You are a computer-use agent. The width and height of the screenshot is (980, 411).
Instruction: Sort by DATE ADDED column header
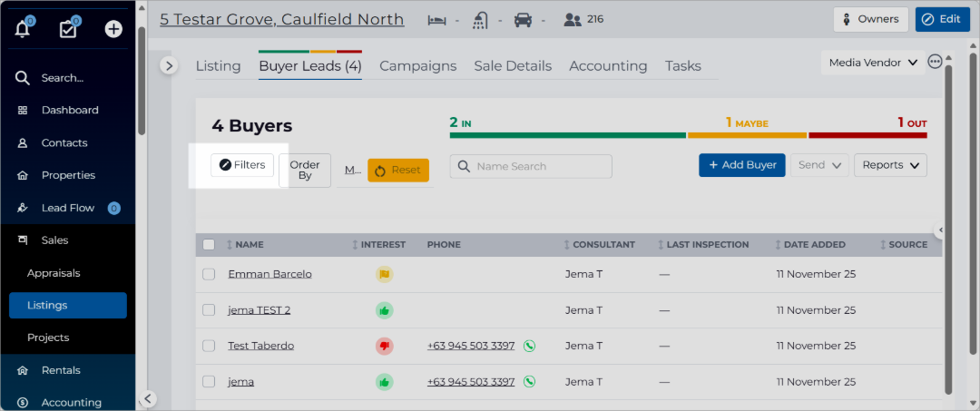click(x=810, y=245)
